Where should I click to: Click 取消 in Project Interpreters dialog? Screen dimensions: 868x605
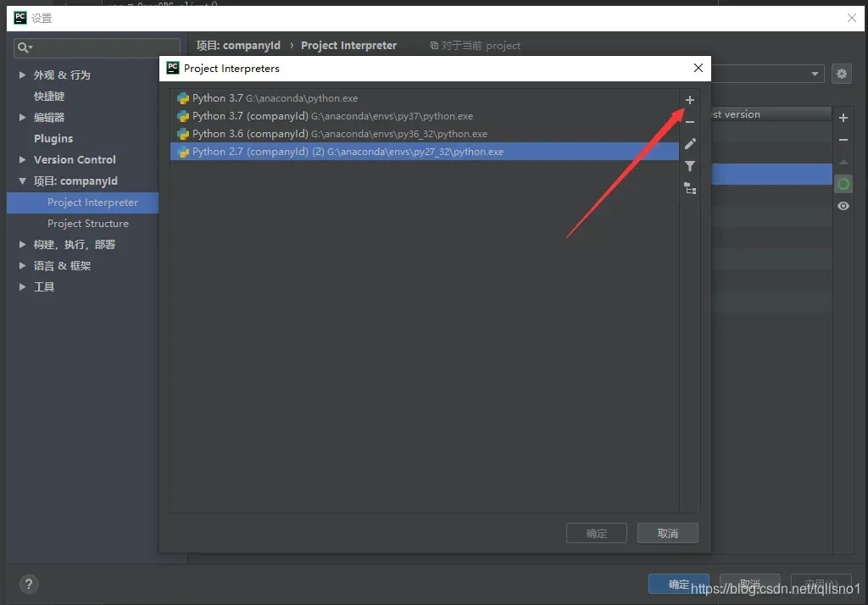click(668, 533)
